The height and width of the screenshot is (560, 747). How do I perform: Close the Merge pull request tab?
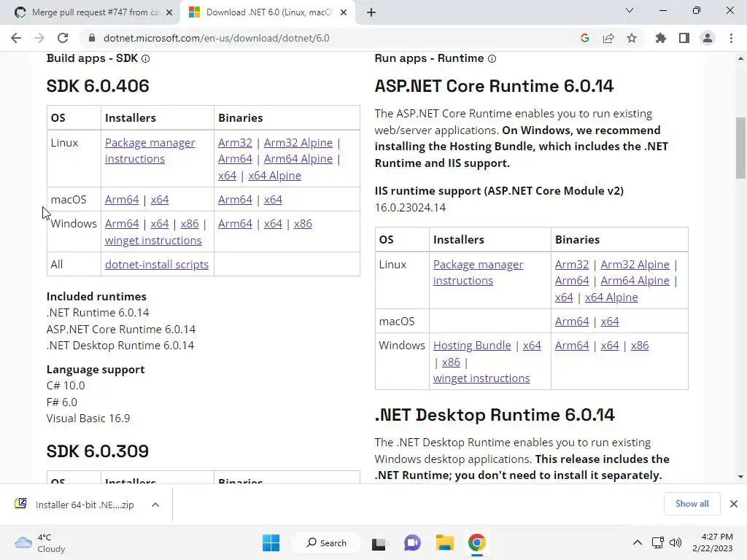coord(169,12)
